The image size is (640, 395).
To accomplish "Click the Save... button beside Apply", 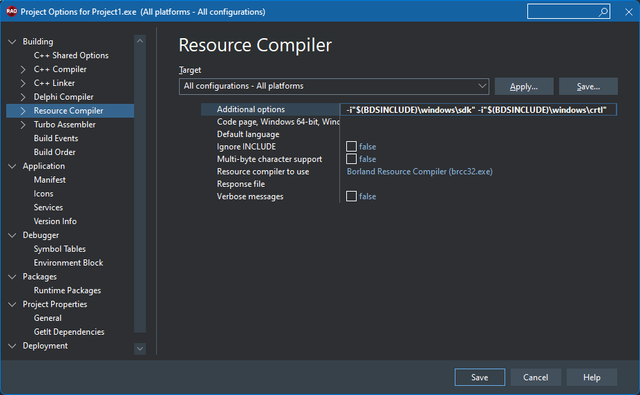I will [588, 87].
